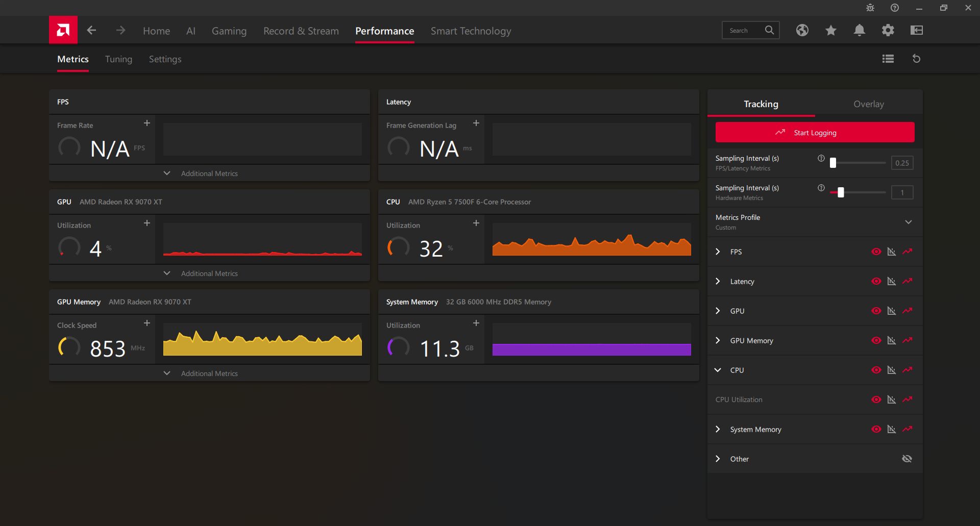Open favorites star icon

pyautogui.click(x=831, y=30)
